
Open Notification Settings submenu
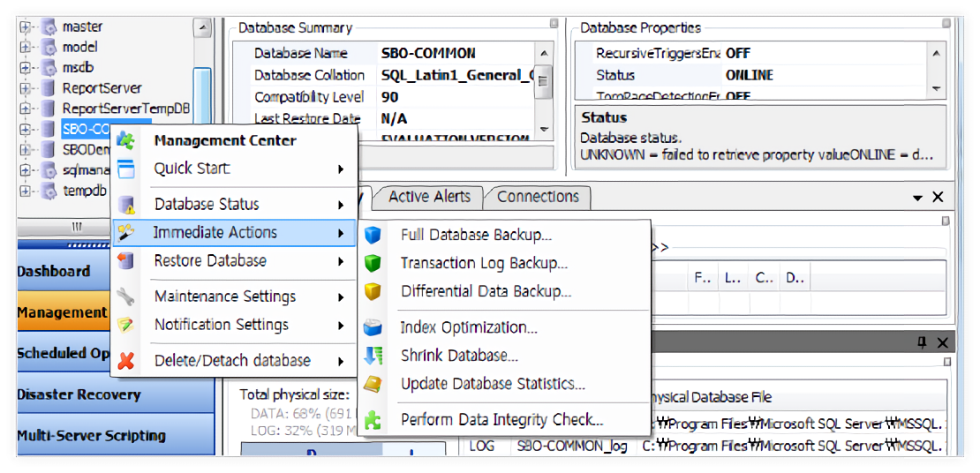pyautogui.click(x=222, y=325)
